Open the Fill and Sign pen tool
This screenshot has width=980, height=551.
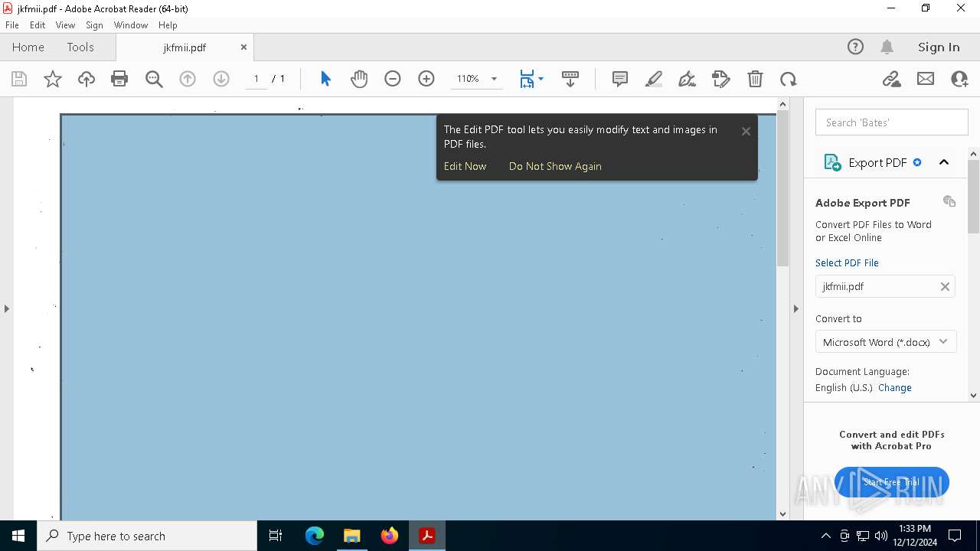pos(688,79)
